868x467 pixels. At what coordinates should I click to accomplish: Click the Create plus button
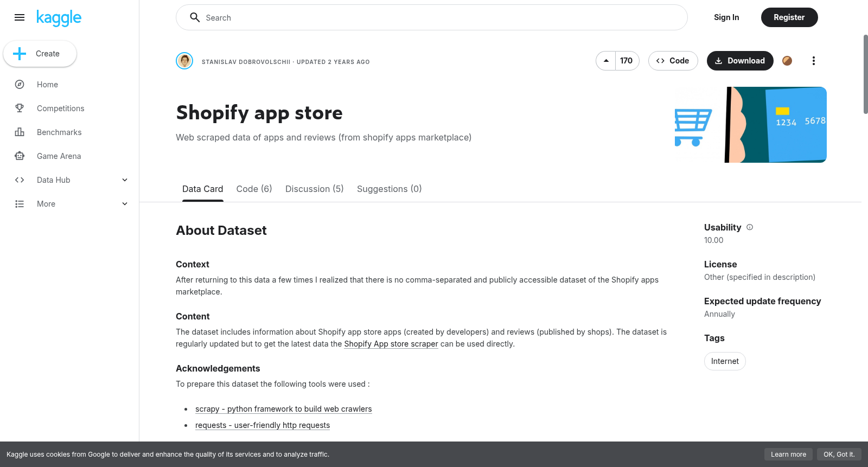click(40, 54)
